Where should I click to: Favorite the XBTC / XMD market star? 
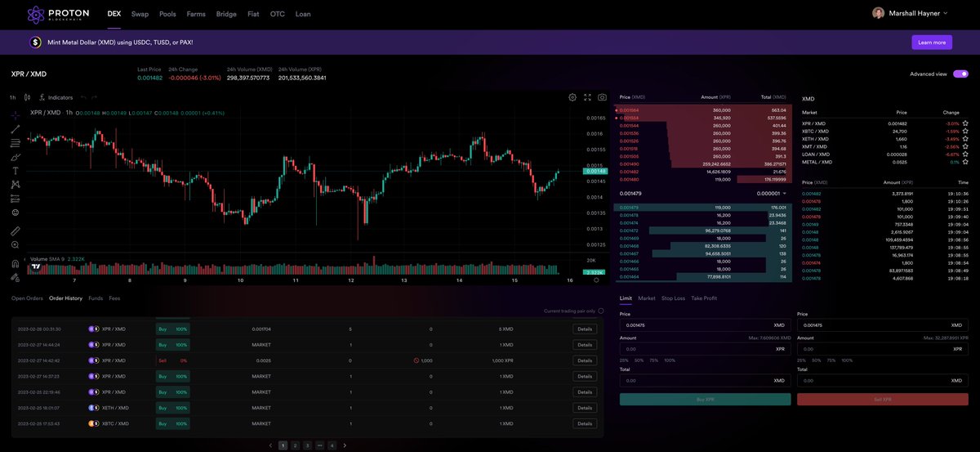965,131
